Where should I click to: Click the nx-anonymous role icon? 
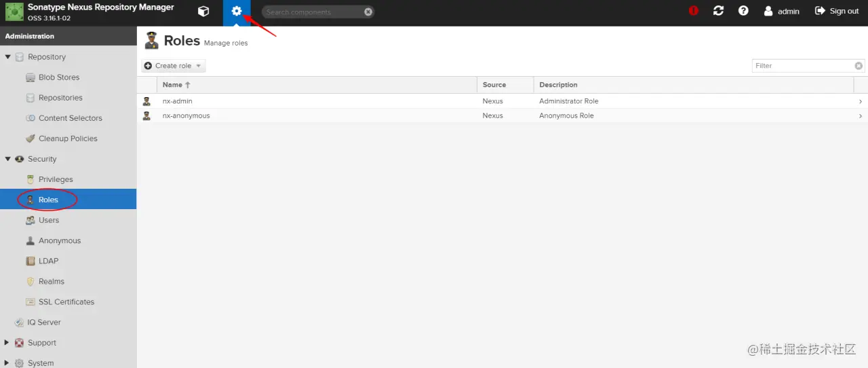(x=146, y=116)
